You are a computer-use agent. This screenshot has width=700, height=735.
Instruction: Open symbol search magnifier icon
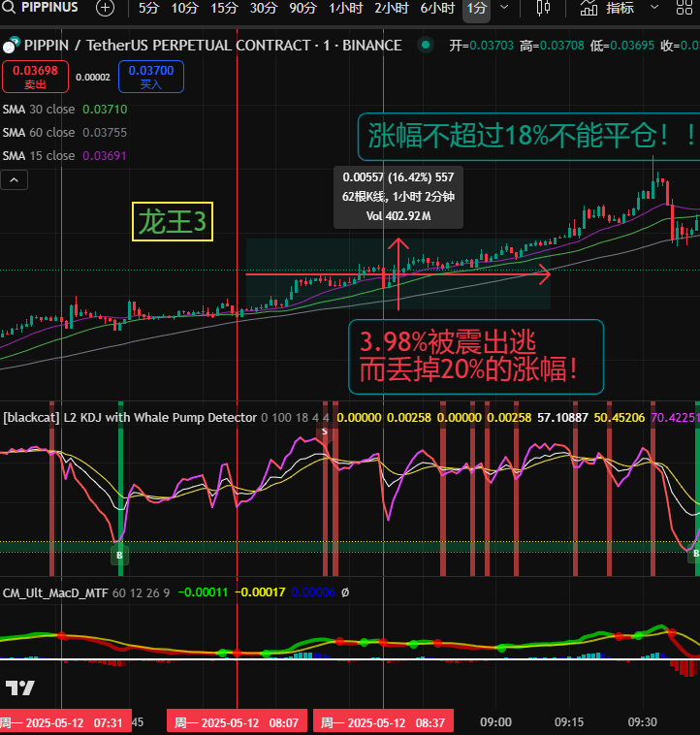coord(8,7)
